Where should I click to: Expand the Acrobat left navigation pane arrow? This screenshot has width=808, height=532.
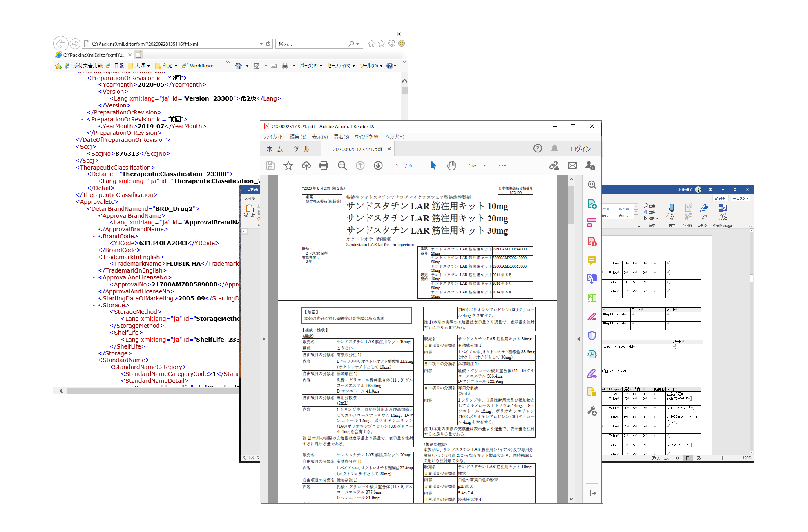click(264, 339)
